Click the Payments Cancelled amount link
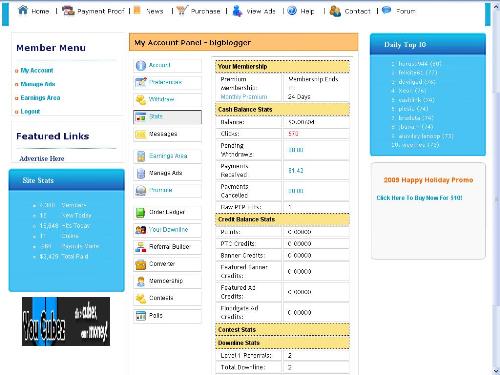Screen dimensions: 500x375 [x=296, y=191]
